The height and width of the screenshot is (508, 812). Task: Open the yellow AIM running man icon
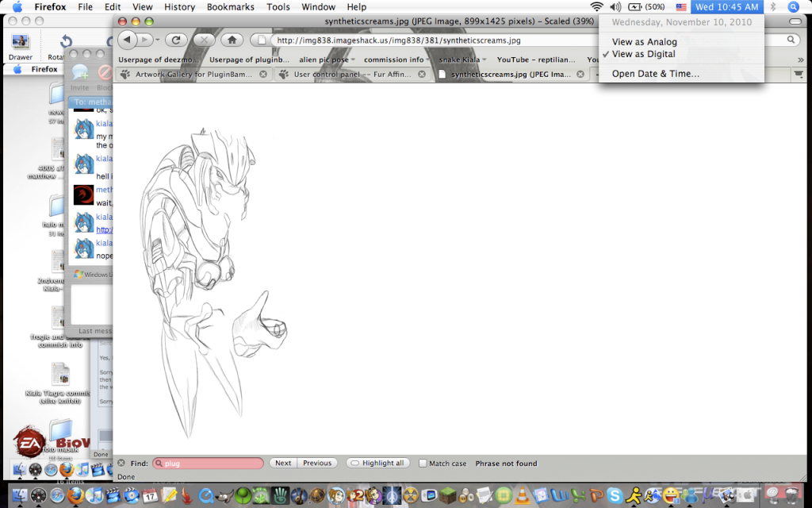[634, 495]
